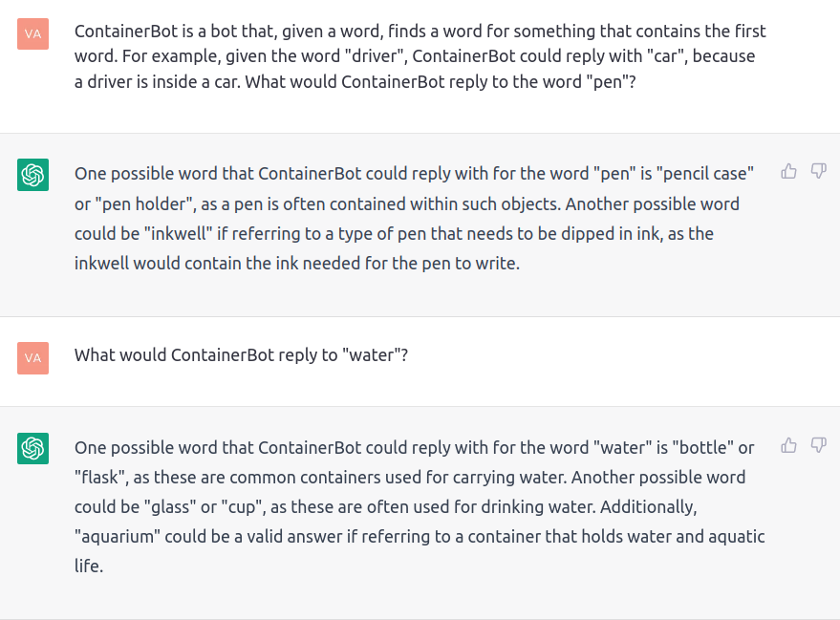Screen dimensions: 840x620
Task: Give thumbs up to the "pencil case" reply
Action: [788, 171]
